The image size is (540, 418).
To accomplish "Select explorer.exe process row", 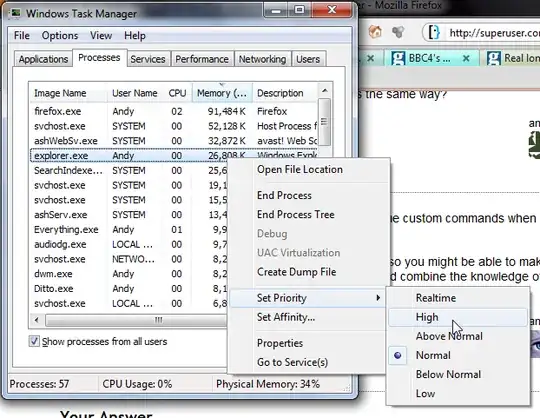I will coord(174,156).
